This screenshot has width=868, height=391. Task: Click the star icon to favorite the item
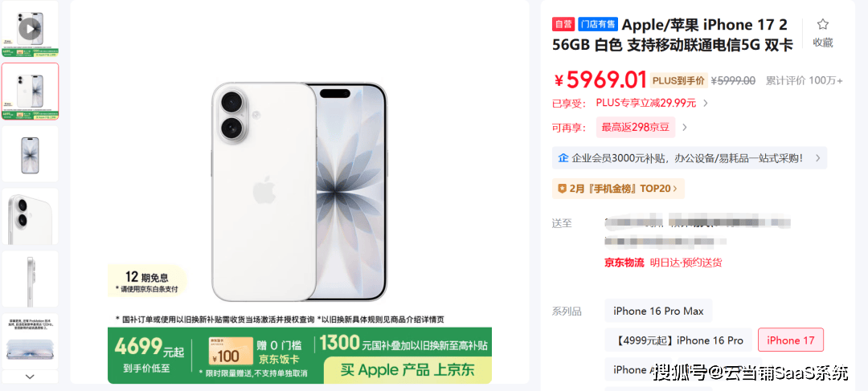tap(823, 24)
